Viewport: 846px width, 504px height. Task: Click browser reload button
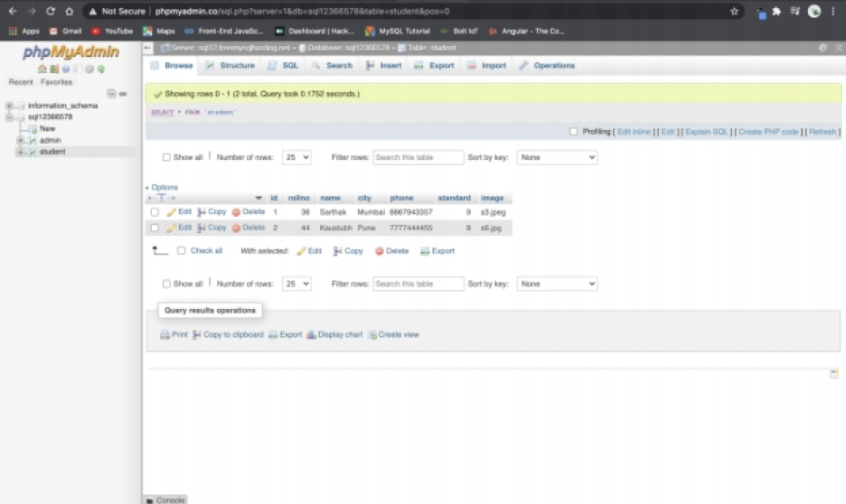click(x=51, y=12)
